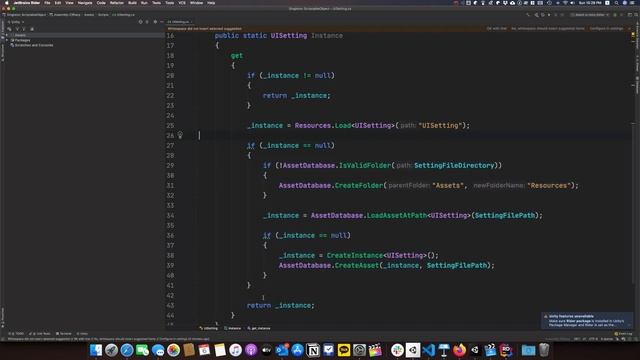Open Unity Hub white icon in dock
640x360 pixels.
click(413, 350)
